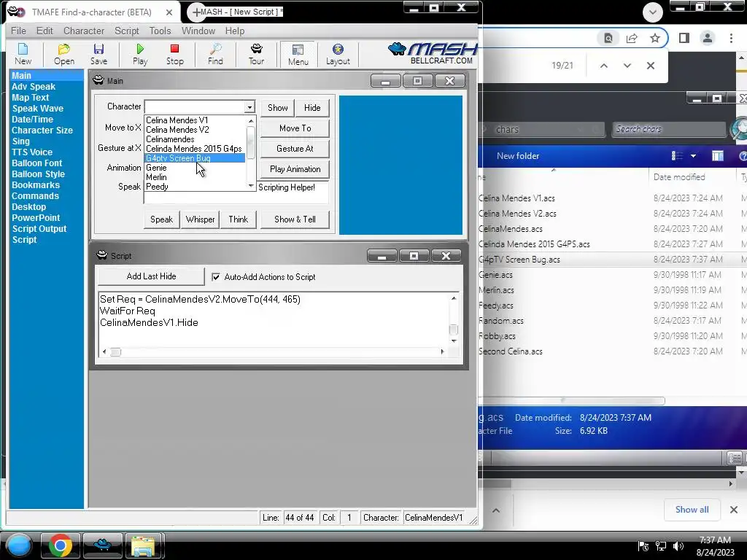
Task: Open Adv Speak in the sidebar
Action: pos(34,87)
